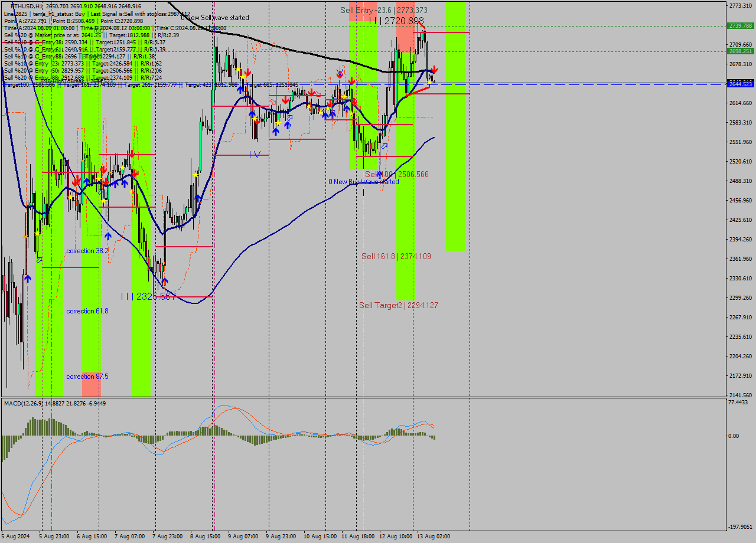Click the '6 Aug 15:00' time label
Image resolution: width=756 pixels, height=543 pixels.
[x=92, y=537]
